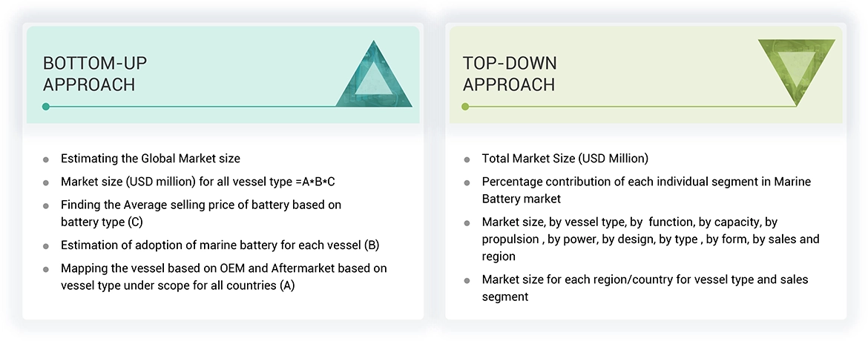Click 'Estimation of adoption of marine battery' item
The width and height of the screenshot is (868, 341).
220,245
